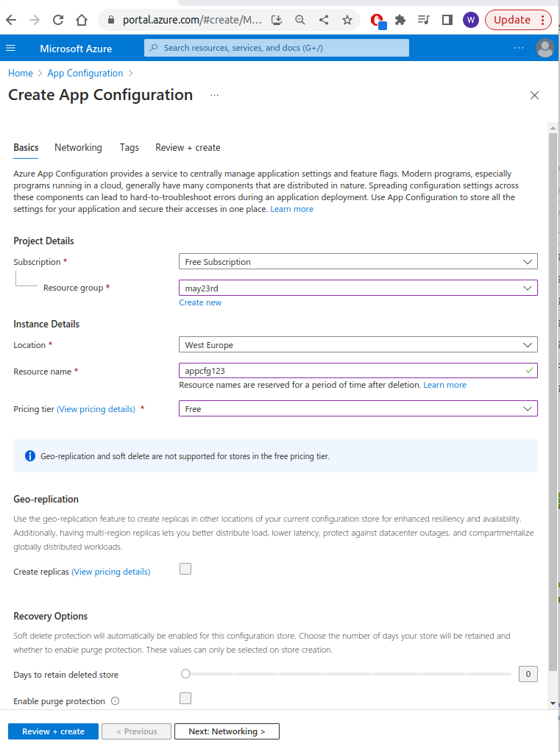Open the ellipsis next to Create App Configuration
Viewport: 560px width, 752px height.
click(x=214, y=96)
